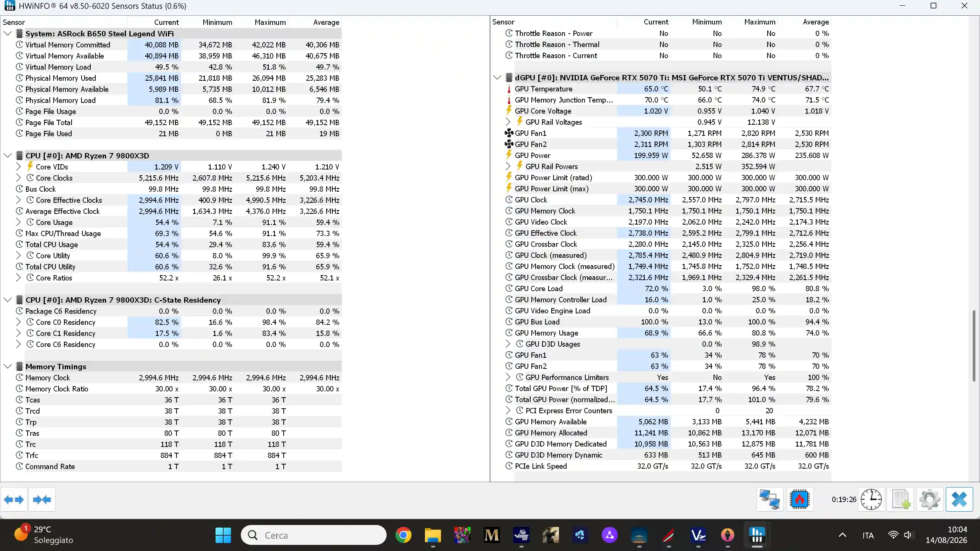Expand the PCI Express Error Counters row
The width and height of the screenshot is (980, 551).
point(508,411)
